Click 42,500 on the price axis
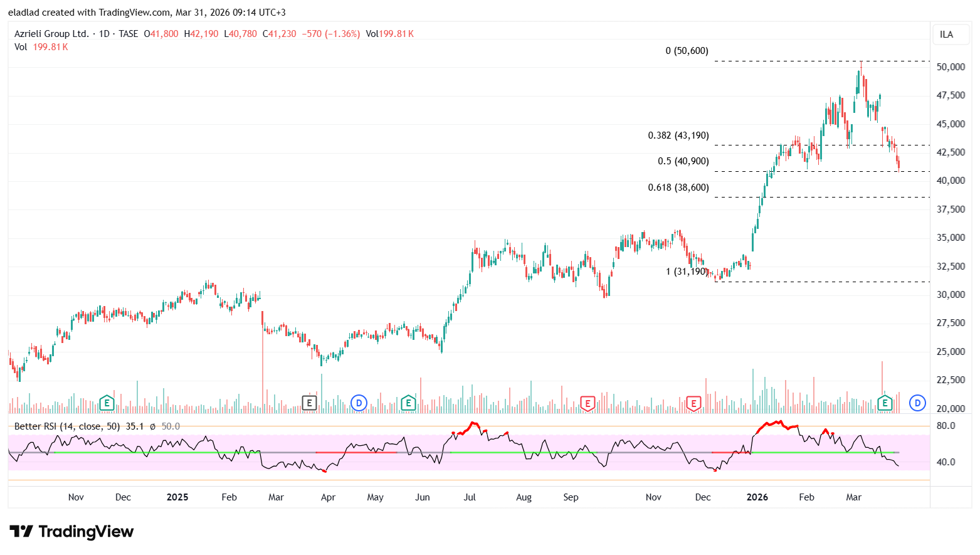This screenshot has height=555, width=980. click(x=951, y=152)
